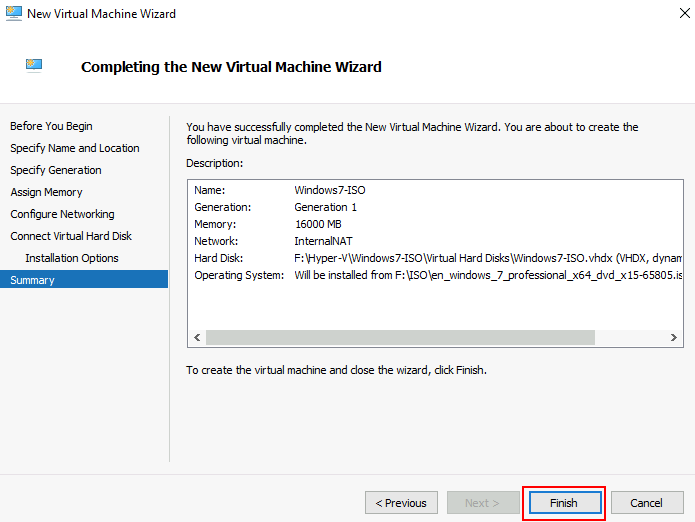Screen dimensions: 695x522
Task: Click the description box's right scroll arrow
Action: click(x=676, y=337)
